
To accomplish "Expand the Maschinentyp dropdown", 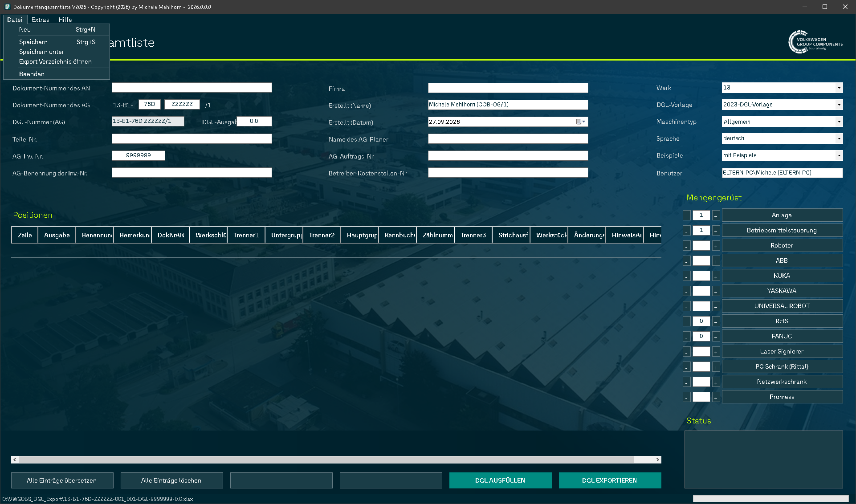I will click(839, 122).
